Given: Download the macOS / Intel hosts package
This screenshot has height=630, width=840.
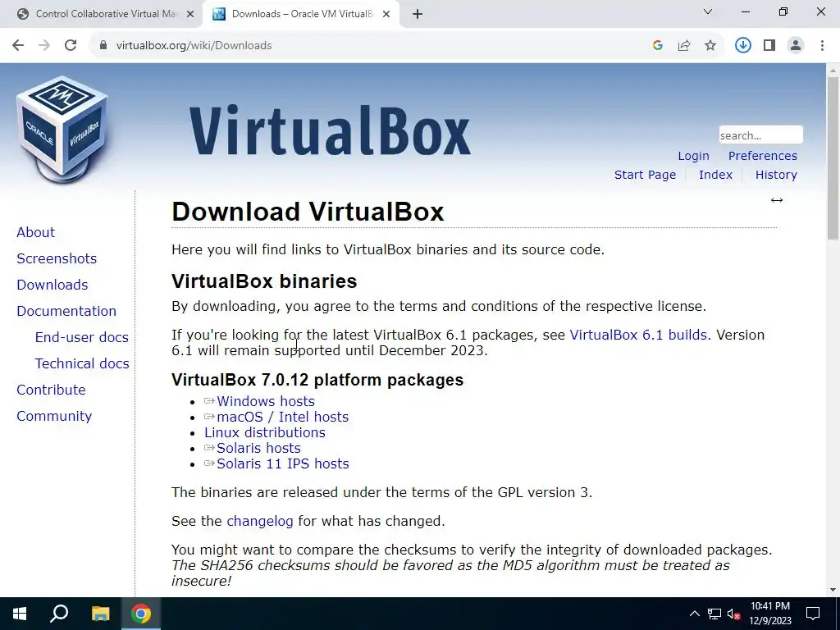Looking at the screenshot, I should (282, 417).
